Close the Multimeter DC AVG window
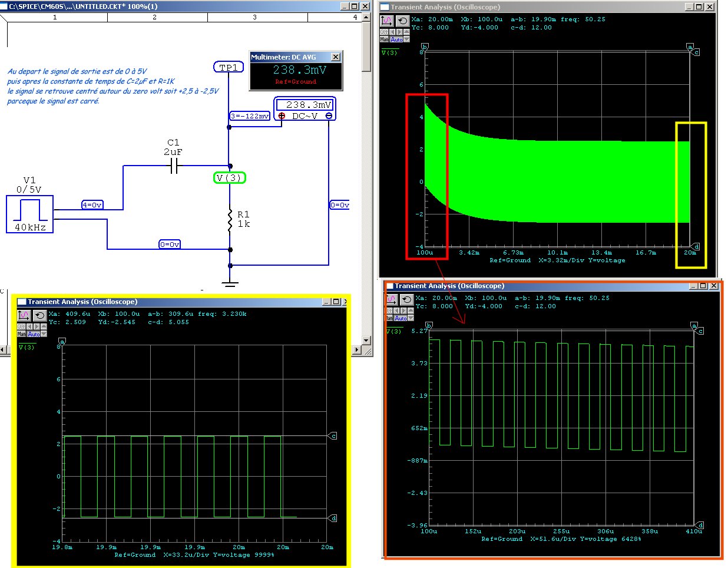 tap(335, 57)
